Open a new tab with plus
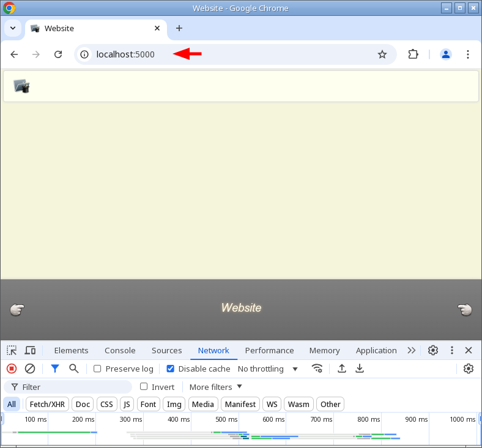 click(x=179, y=28)
